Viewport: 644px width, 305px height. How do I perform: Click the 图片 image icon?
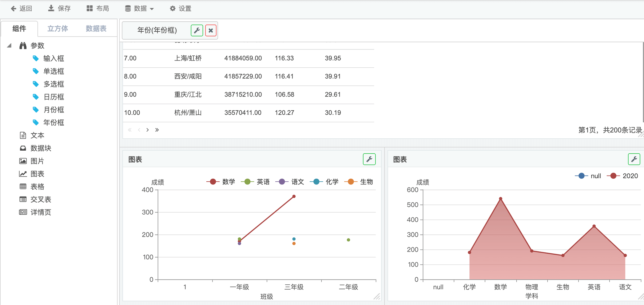(23, 161)
